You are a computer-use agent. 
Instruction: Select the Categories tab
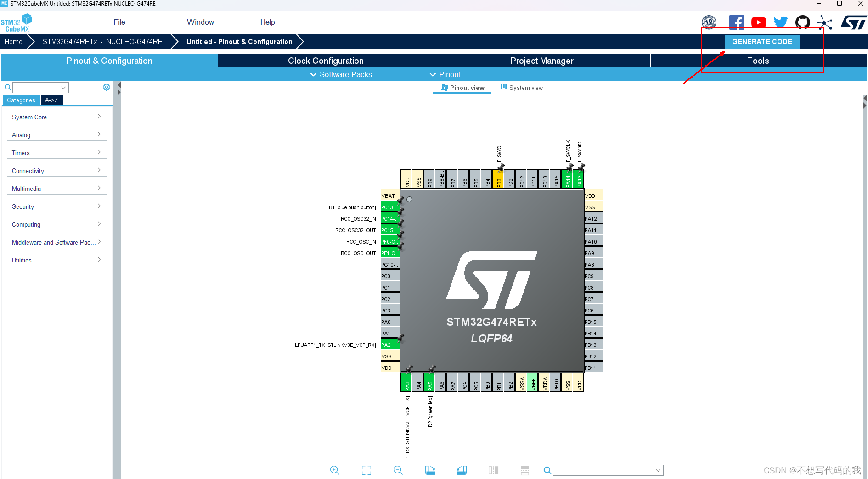tap(21, 100)
